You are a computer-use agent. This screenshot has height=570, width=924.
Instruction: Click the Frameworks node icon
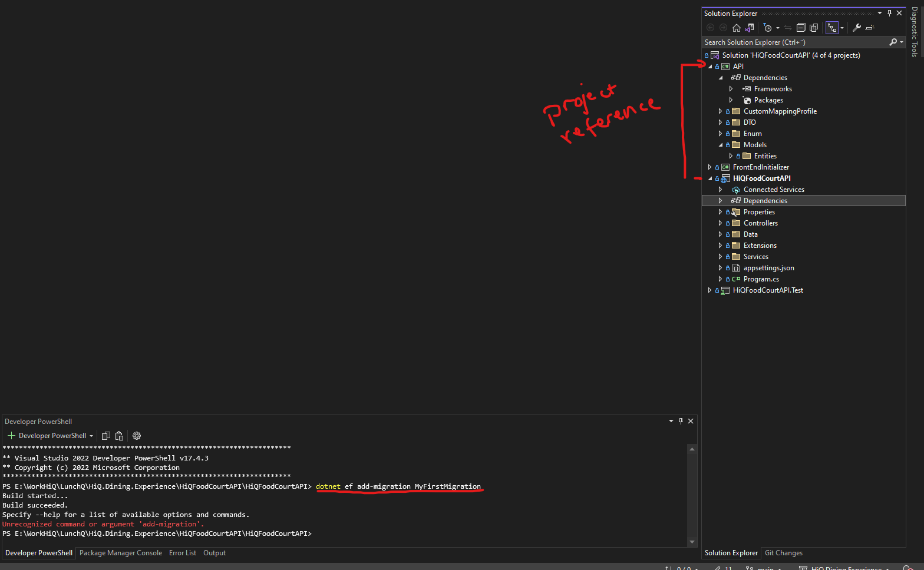click(747, 89)
